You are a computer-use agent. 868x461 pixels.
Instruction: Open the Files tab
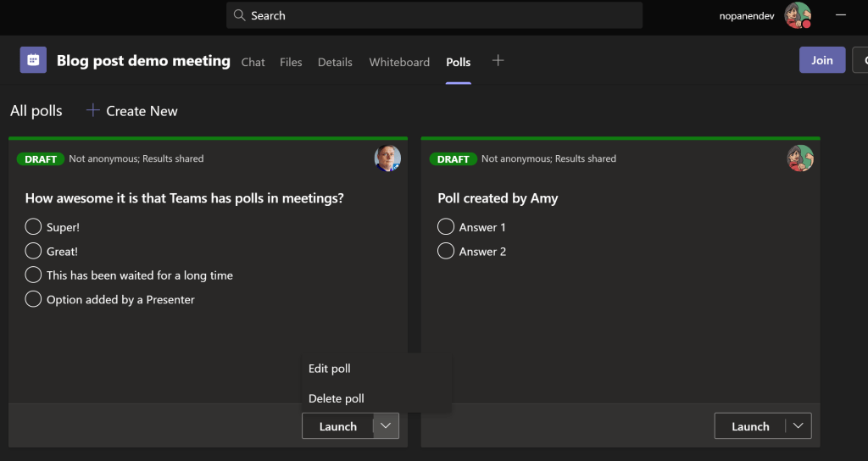(291, 62)
